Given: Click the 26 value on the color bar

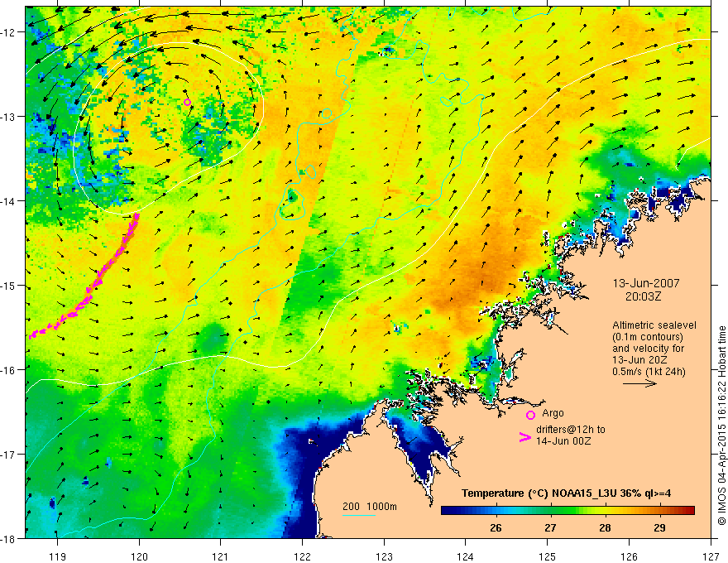Looking at the screenshot, I should tap(496, 528).
